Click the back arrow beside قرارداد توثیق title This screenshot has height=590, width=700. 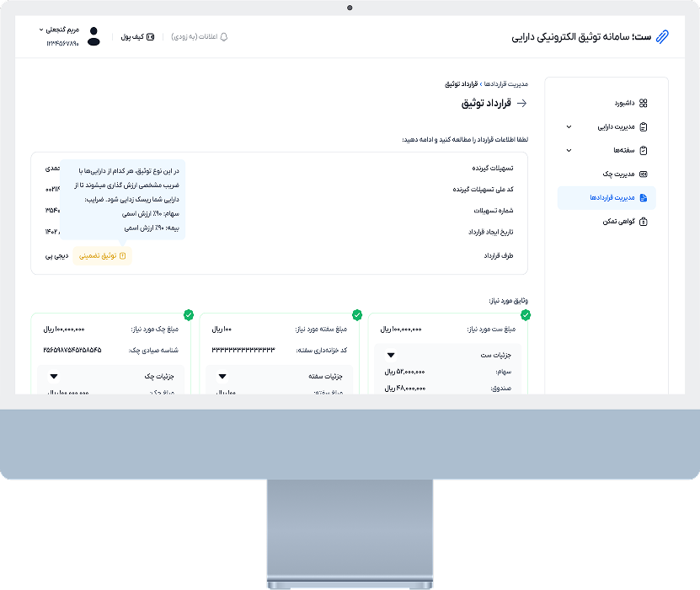click(x=521, y=103)
